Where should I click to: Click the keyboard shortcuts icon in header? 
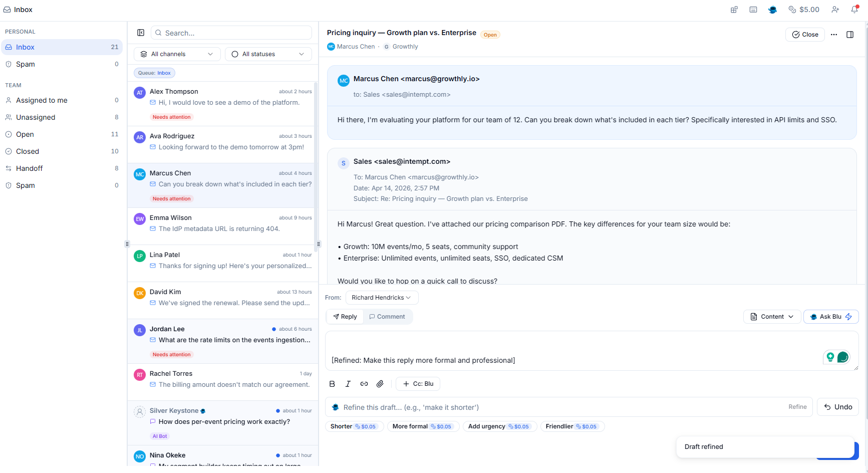[x=753, y=10]
